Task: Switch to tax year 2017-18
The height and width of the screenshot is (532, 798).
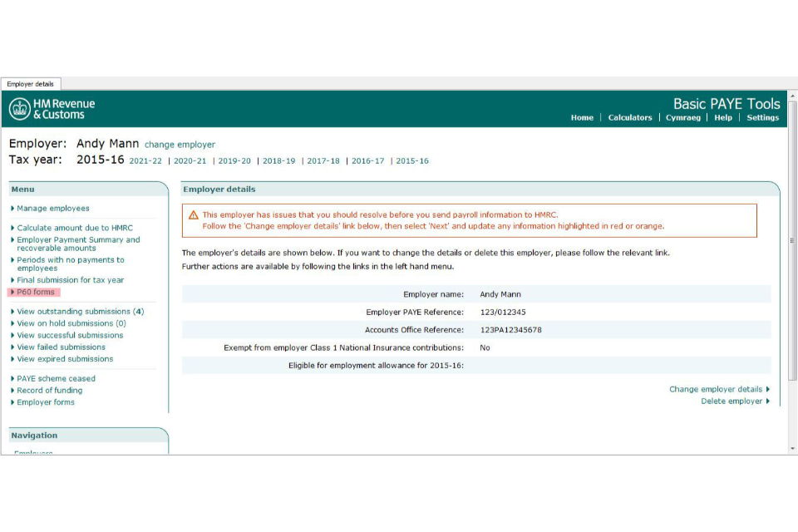Action: (x=323, y=161)
